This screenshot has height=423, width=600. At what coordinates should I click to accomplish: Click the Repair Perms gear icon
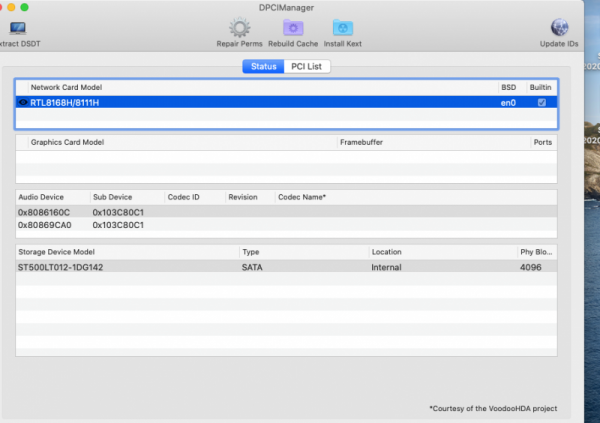[x=239, y=28]
